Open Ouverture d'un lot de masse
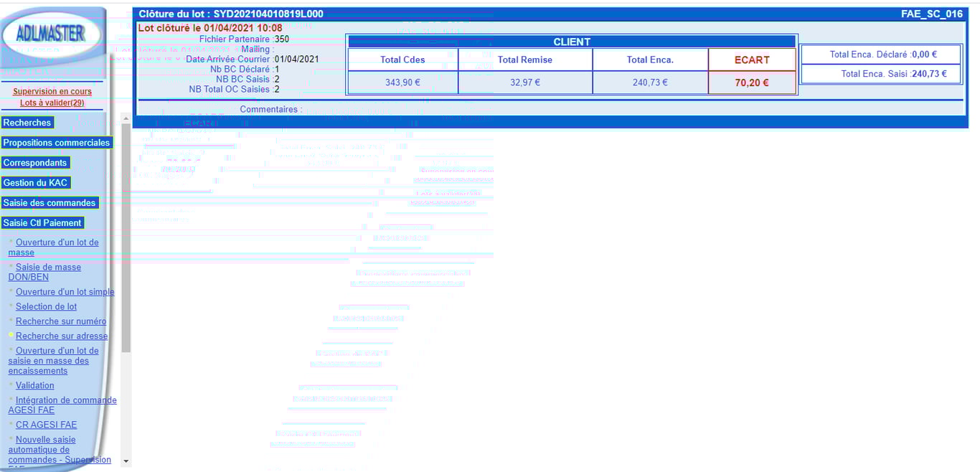 pyautogui.click(x=54, y=247)
